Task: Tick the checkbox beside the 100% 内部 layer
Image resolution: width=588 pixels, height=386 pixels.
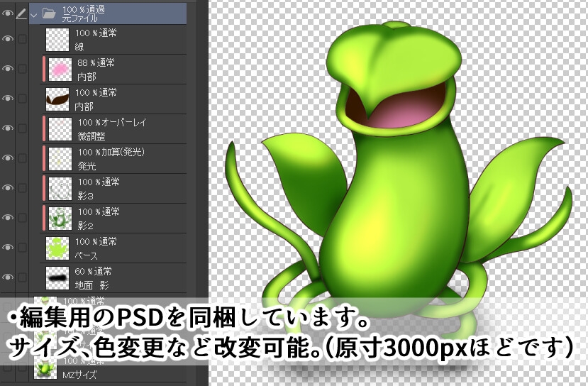Action: click(x=22, y=99)
